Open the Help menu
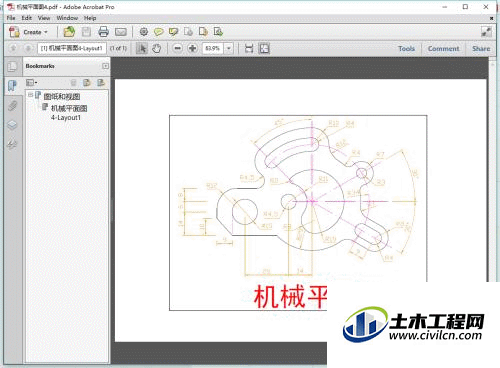Image resolution: width=500 pixels, height=368 pixels. (x=90, y=18)
